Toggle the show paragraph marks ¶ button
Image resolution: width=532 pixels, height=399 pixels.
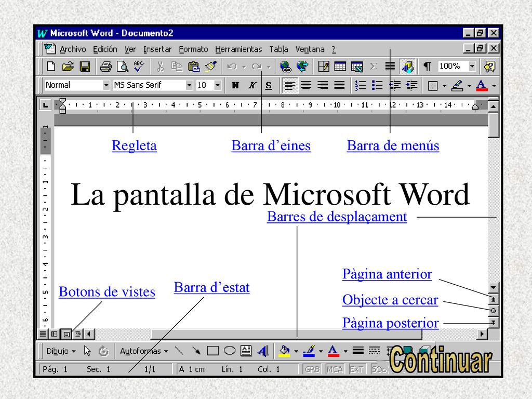tap(427, 66)
